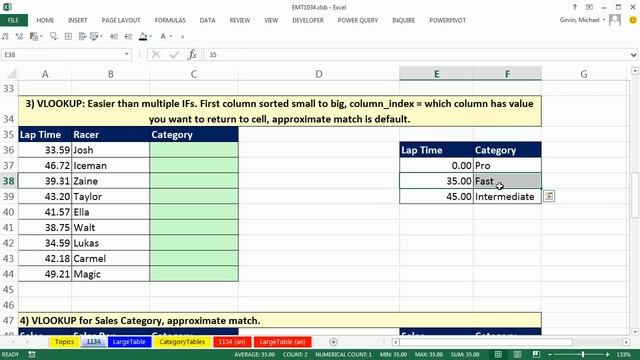Open the FORMULAS ribbon tab
The width and height of the screenshot is (640, 360).
(170, 20)
